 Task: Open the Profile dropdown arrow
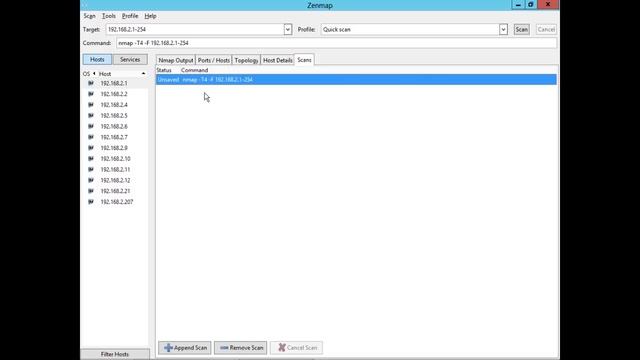[x=503, y=29]
